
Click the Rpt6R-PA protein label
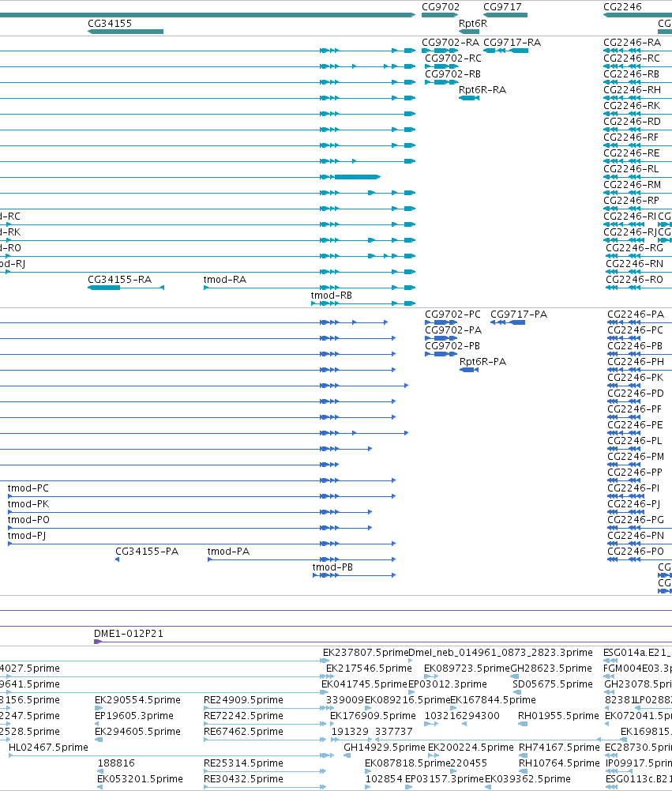tap(482, 362)
